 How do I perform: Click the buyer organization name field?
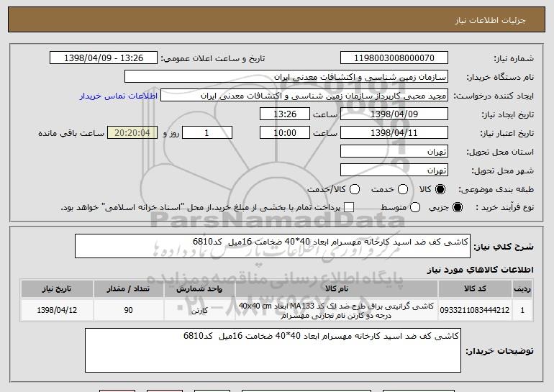(x=286, y=77)
